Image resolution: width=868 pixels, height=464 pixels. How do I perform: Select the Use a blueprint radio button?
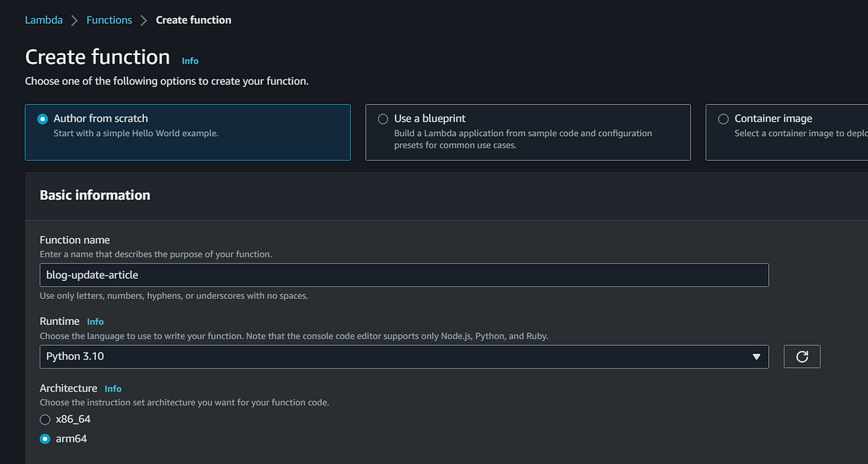pyautogui.click(x=383, y=119)
